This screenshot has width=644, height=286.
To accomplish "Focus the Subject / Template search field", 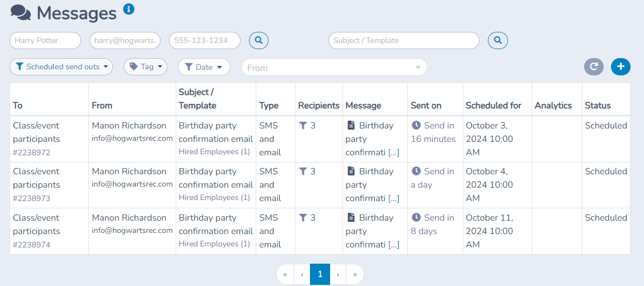I will click(404, 41).
